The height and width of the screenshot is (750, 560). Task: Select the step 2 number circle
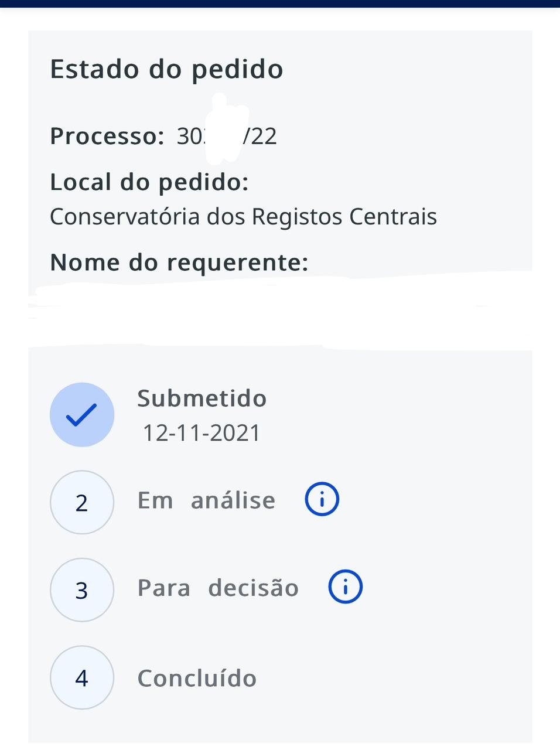82,503
